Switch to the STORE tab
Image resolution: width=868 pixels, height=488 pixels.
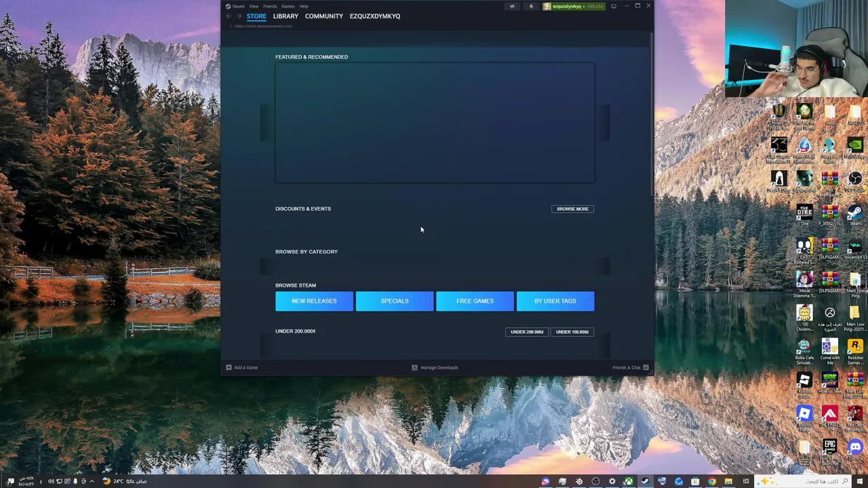coord(256,16)
